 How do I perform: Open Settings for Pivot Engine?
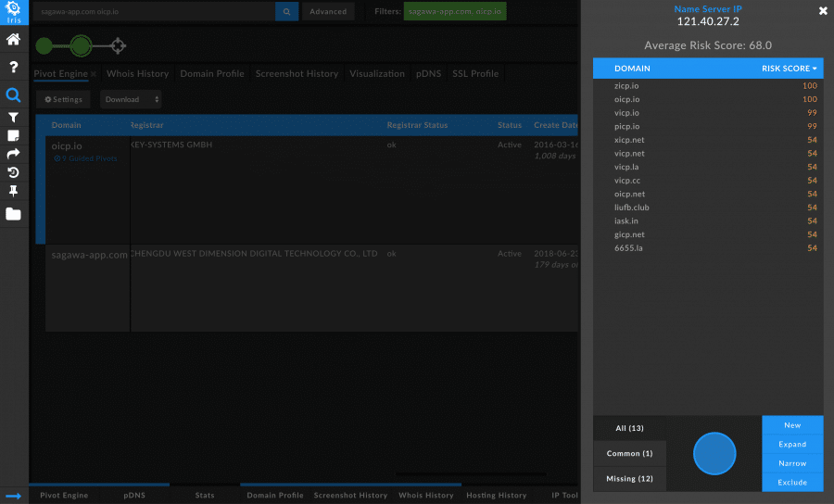63,99
